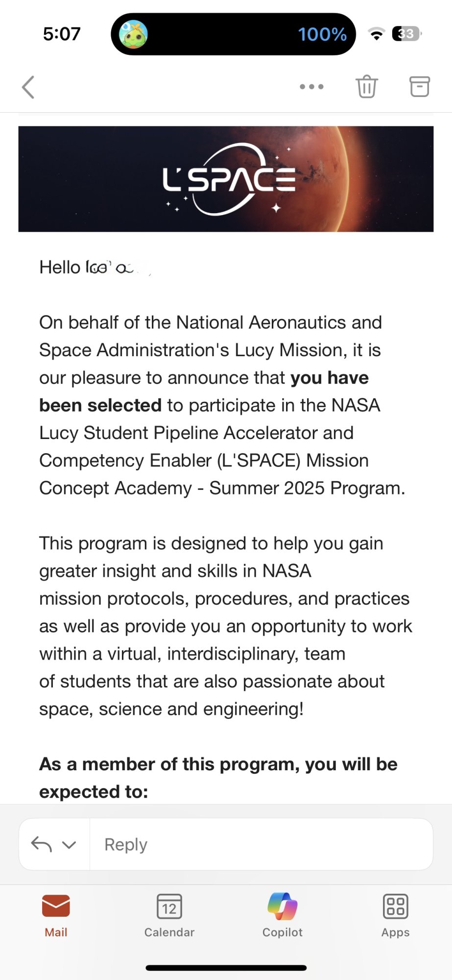Viewport: 452px width, 980px height.
Task: Tap the Wi-Fi status icon
Action: point(376,34)
